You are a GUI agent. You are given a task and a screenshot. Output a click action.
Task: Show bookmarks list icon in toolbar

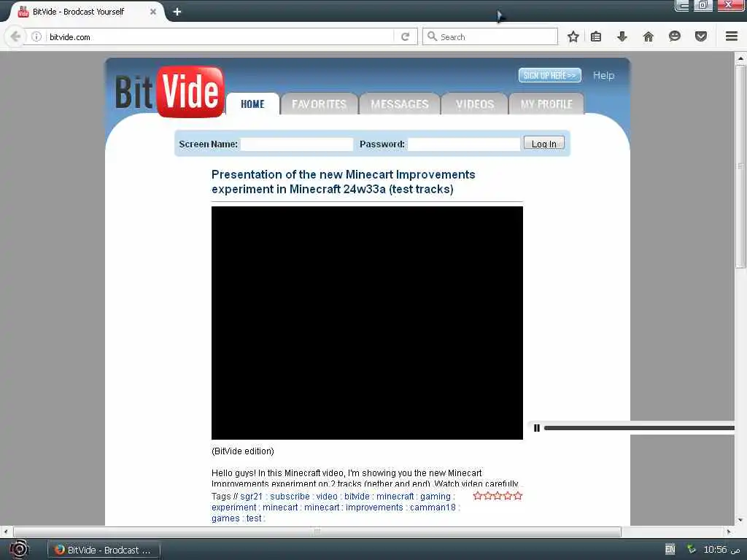tap(596, 36)
